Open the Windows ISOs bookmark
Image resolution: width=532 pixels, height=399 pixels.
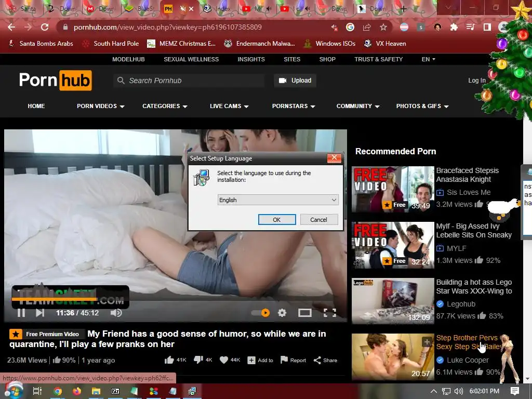tap(329, 44)
